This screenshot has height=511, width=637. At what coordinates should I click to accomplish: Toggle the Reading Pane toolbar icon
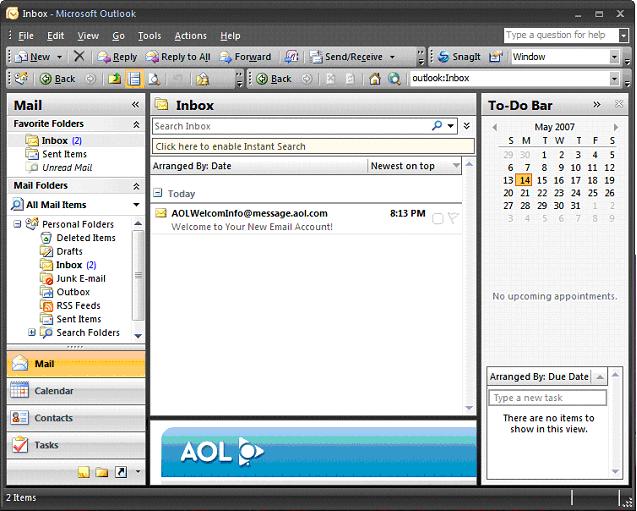[134, 78]
